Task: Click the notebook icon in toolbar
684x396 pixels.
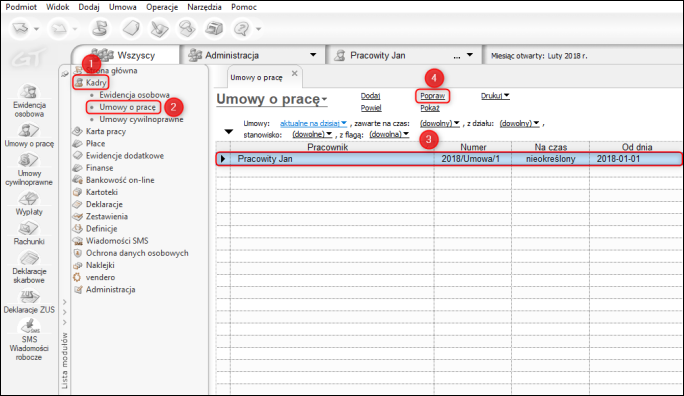Action: tap(131, 29)
